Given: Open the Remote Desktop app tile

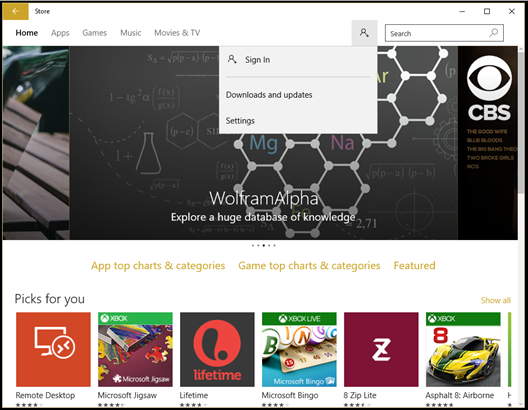Looking at the screenshot, I should tap(53, 349).
